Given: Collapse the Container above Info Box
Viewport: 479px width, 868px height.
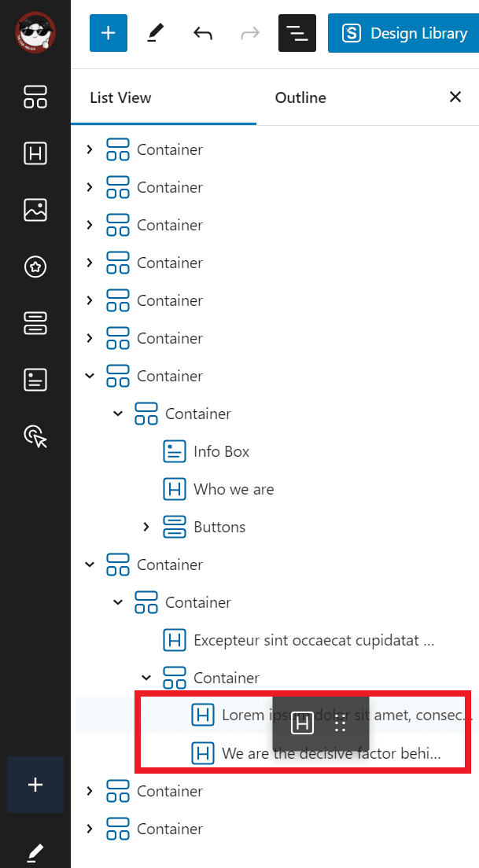Looking at the screenshot, I should [x=118, y=414].
